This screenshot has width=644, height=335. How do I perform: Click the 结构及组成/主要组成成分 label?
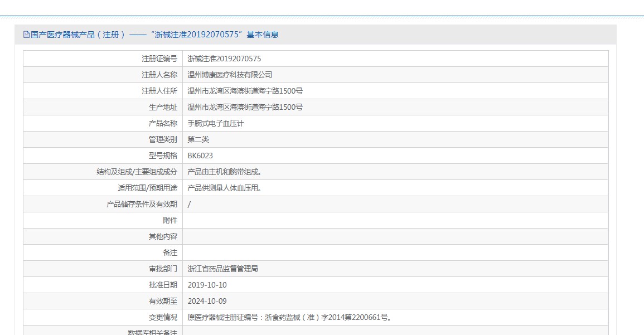tap(137, 172)
